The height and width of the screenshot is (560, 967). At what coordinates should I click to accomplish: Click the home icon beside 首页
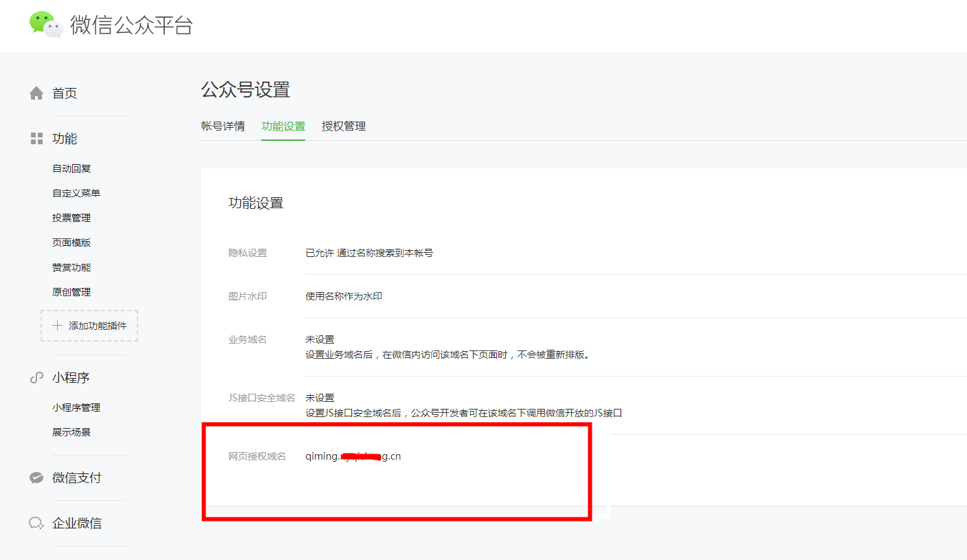(36, 93)
